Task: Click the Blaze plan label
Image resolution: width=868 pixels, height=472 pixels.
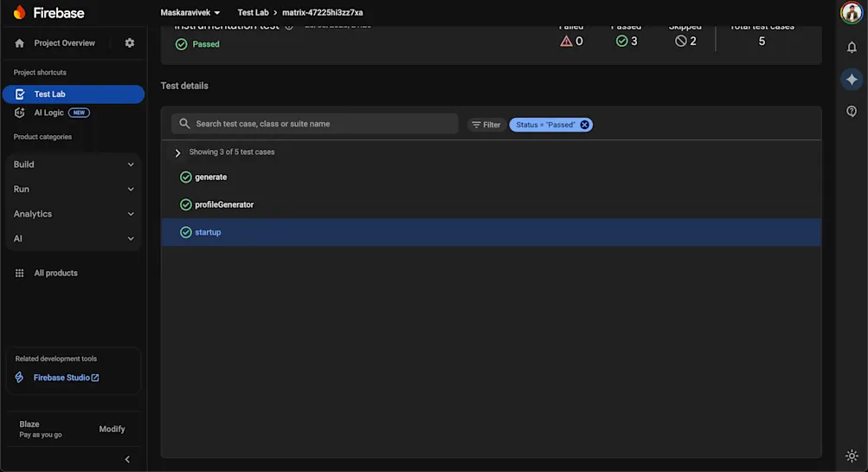Action: coord(29,424)
